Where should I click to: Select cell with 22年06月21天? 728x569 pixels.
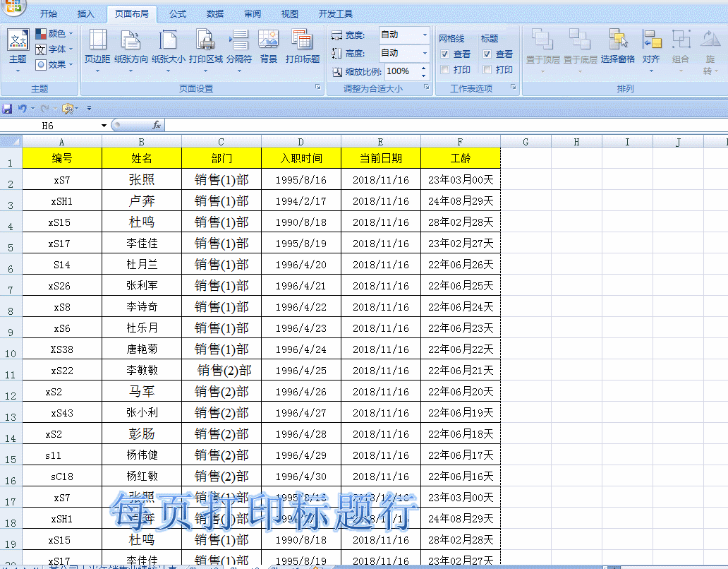click(x=461, y=371)
